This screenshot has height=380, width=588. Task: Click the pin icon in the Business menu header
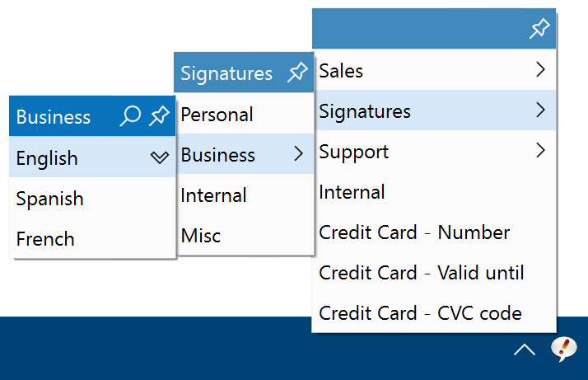159,115
